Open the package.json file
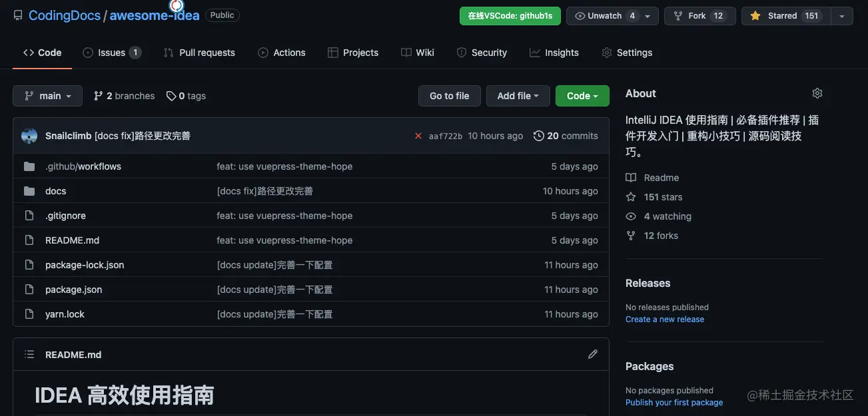The width and height of the screenshot is (868, 416). (x=73, y=290)
